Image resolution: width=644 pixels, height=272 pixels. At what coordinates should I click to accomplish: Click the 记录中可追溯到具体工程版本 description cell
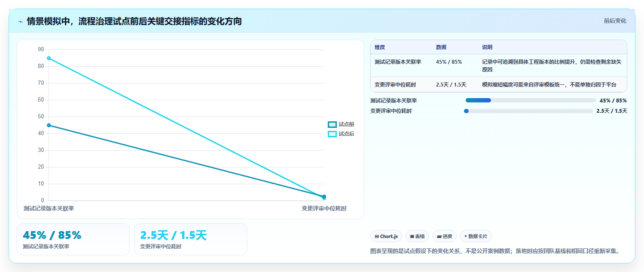coord(552,65)
